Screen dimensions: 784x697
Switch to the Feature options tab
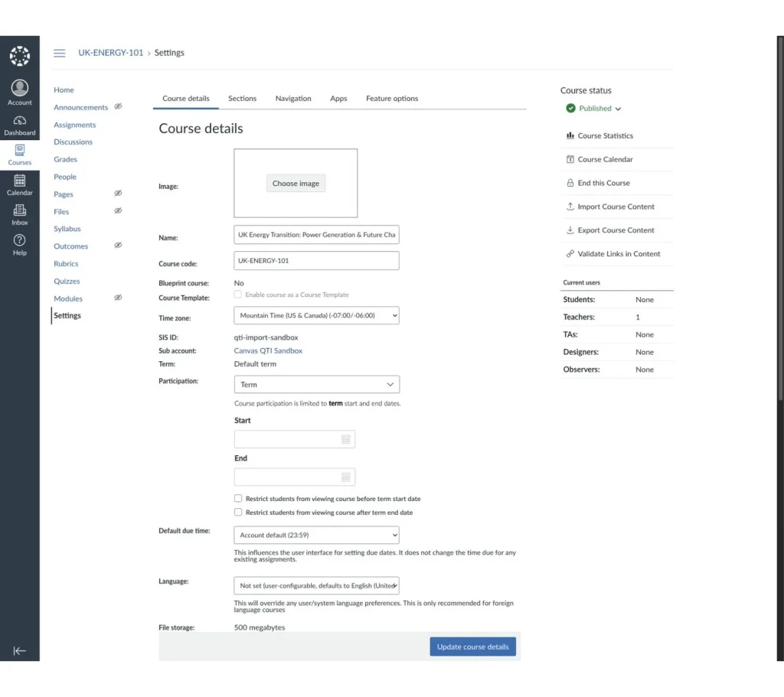point(392,99)
